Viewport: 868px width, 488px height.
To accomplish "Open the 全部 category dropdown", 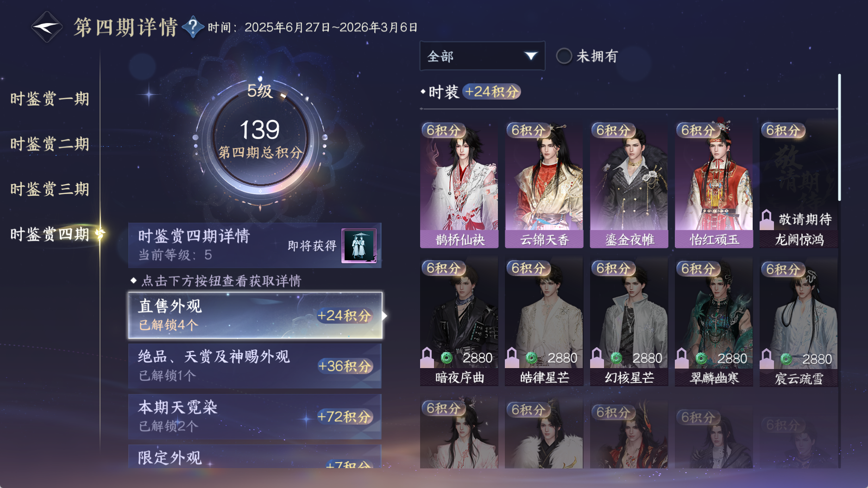I will [482, 56].
